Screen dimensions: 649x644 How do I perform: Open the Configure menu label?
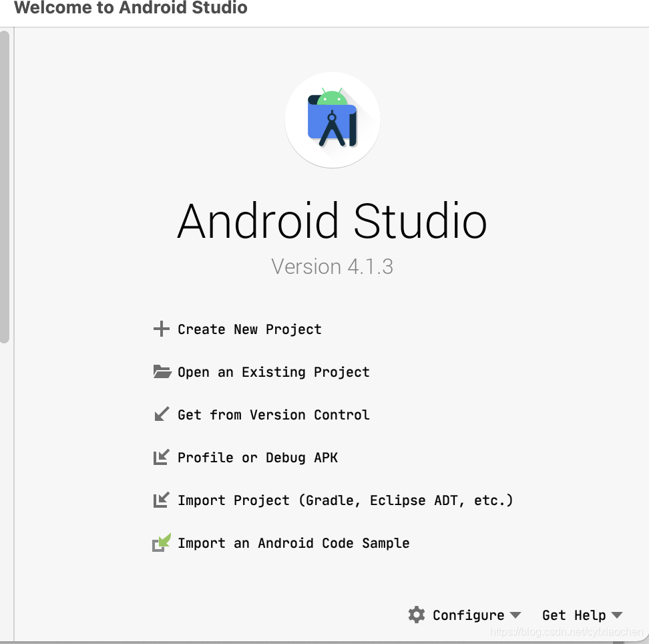(x=469, y=615)
